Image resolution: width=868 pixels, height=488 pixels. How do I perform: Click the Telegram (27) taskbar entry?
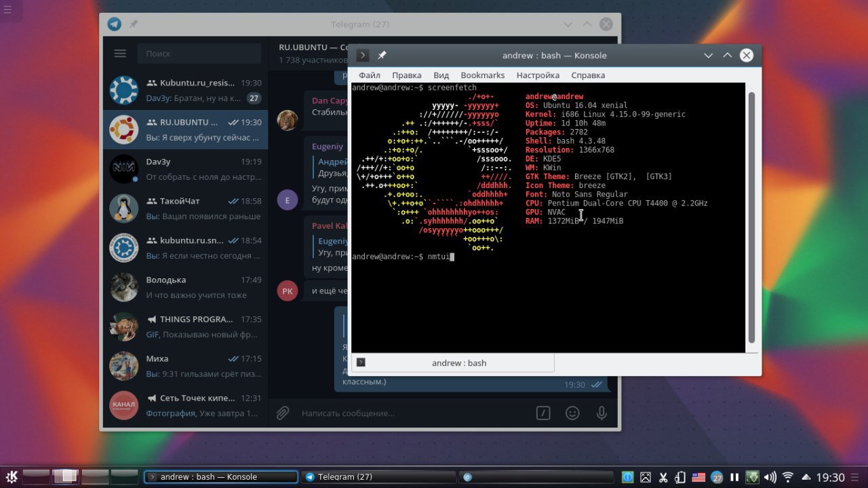[x=378, y=477]
